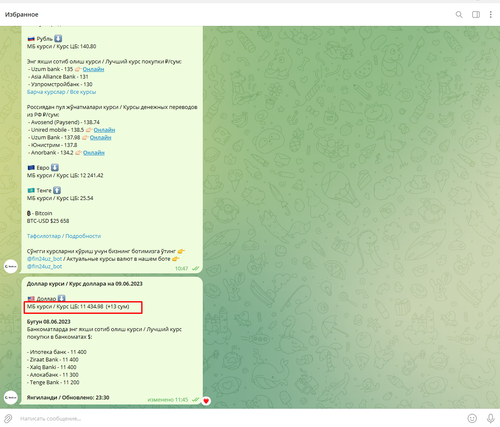Click the 'изменено 11:45' timestamp
The width and height of the screenshot is (500, 427).
click(x=168, y=399)
